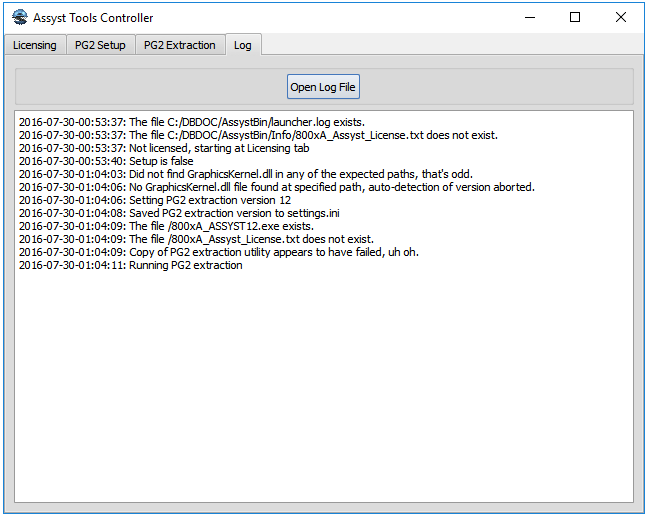649x517 pixels.
Task: Select the 'Setup is false' log line
Action: (106, 161)
